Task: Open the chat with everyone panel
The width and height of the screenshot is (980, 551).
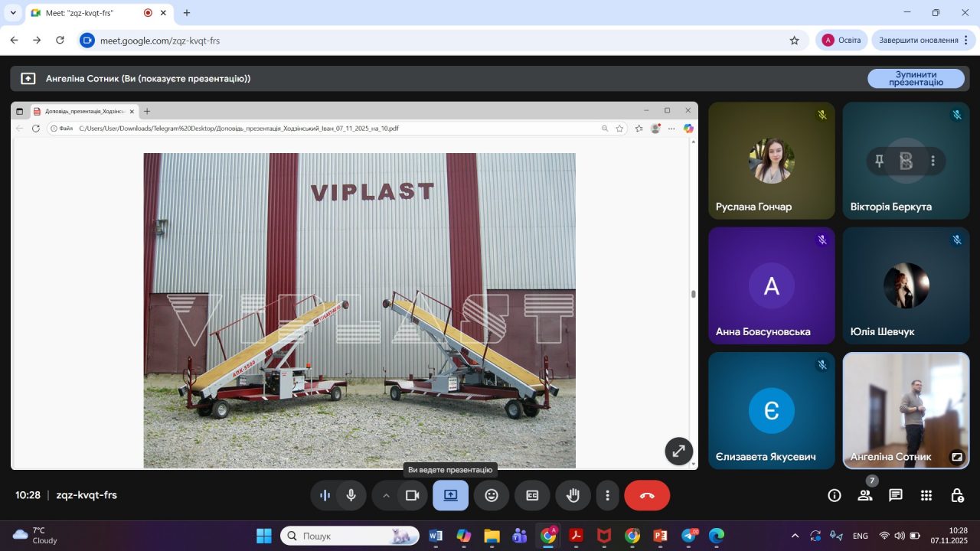Action: (896, 495)
